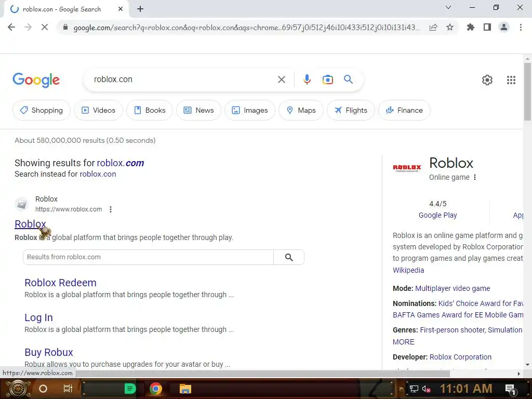Open a new tab with plus button
The width and height of the screenshot is (532, 399).
click(140, 9)
